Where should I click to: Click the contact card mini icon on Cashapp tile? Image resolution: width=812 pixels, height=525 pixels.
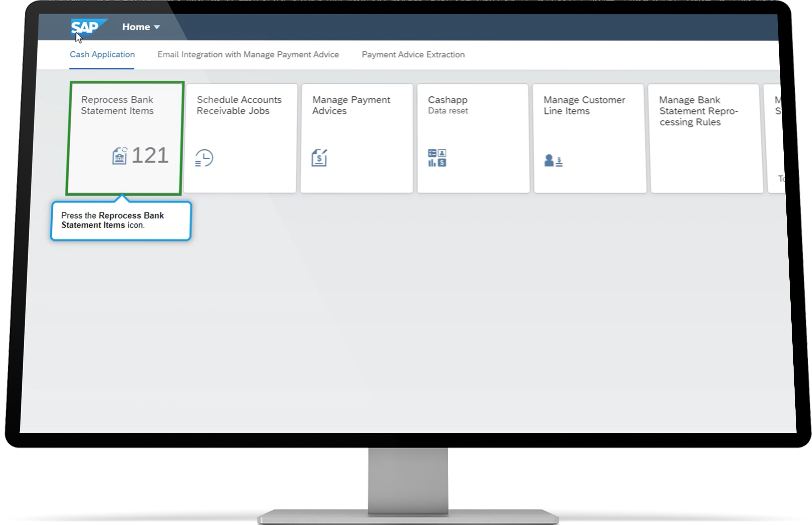(x=443, y=153)
